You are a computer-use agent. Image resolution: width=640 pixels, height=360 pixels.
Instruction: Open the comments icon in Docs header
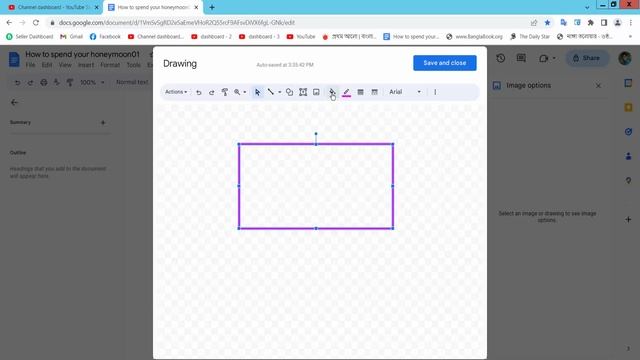(x=521, y=58)
